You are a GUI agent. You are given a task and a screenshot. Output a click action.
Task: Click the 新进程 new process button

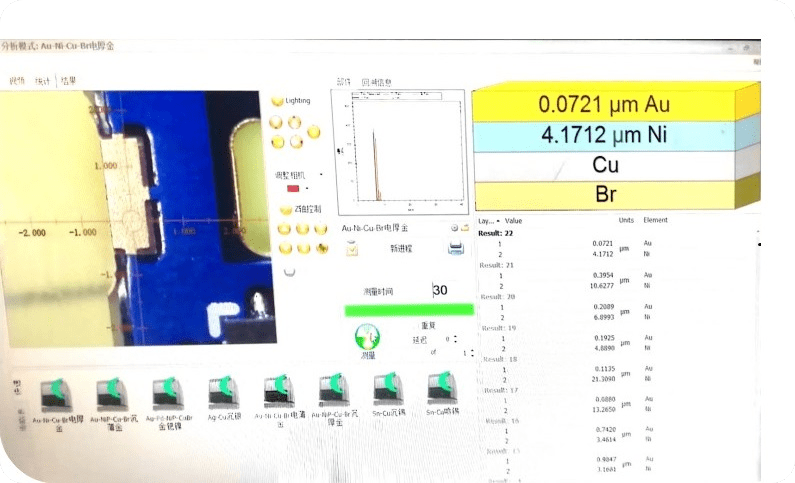point(402,248)
